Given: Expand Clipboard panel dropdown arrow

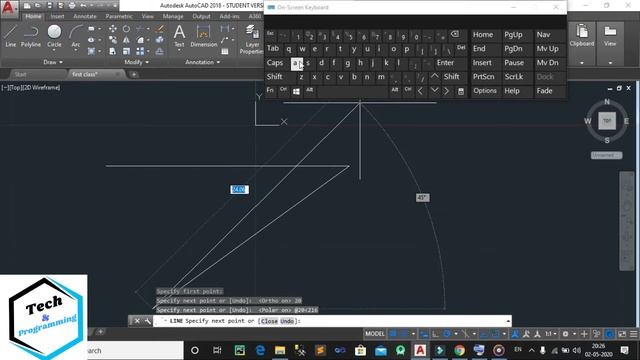Looking at the screenshot, I should (582, 63).
